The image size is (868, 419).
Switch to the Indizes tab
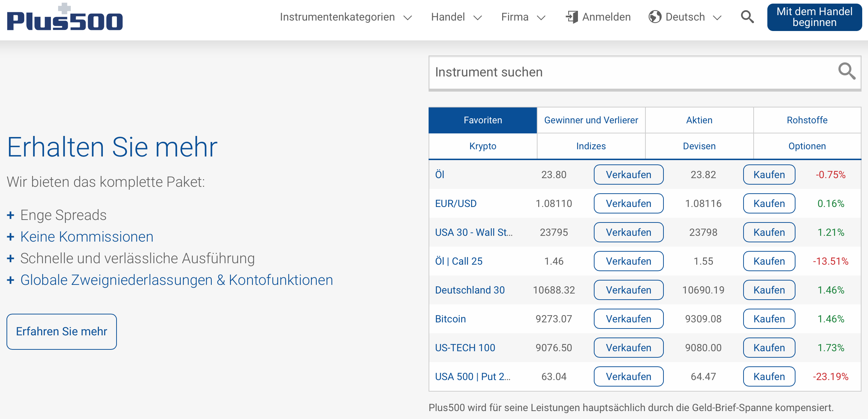[x=591, y=146]
